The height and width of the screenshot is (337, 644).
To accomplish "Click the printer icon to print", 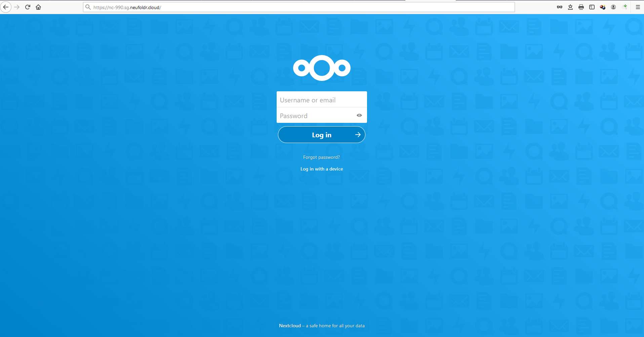I will [x=581, y=7].
